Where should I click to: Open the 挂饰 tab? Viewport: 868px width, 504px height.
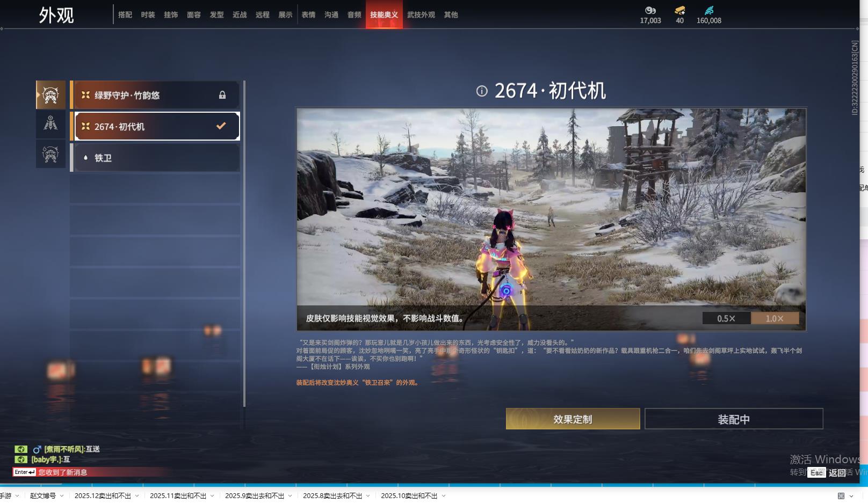pyautogui.click(x=171, y=15)
